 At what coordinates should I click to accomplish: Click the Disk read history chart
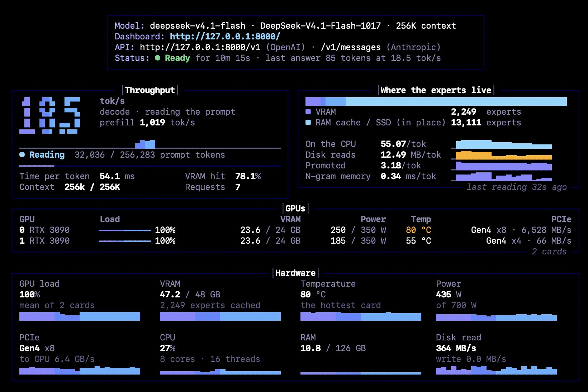click(496, 370)
